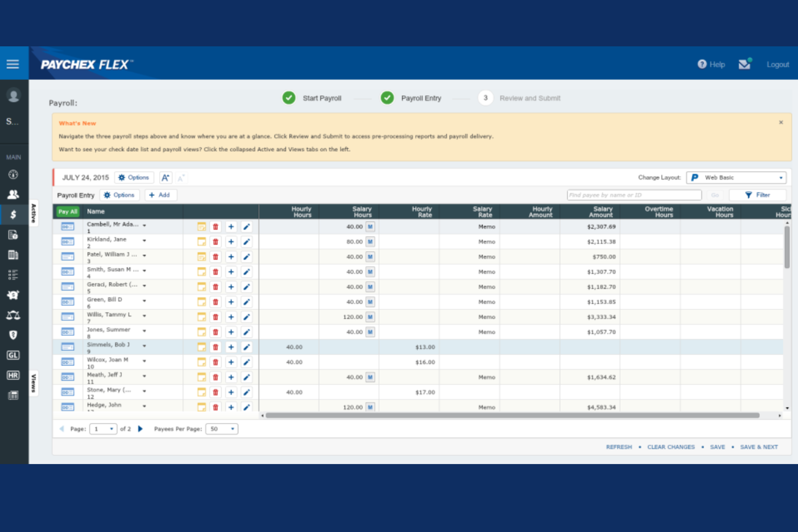Image resolution: width=798 pixels, height=532 pixels.
Task: Open the GL sidebar icon
Action: pyautogui.click(x=13, y=355)
